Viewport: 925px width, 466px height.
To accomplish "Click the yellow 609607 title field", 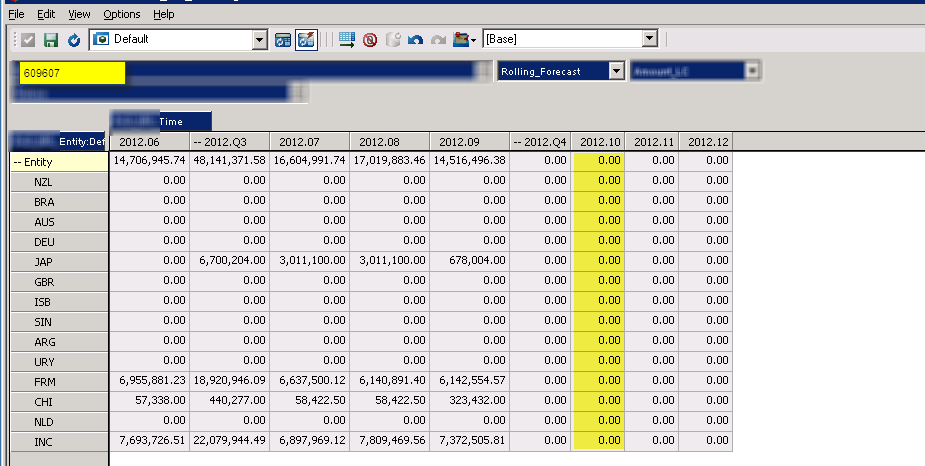I will pyautogui.click(x=72, y=74).
